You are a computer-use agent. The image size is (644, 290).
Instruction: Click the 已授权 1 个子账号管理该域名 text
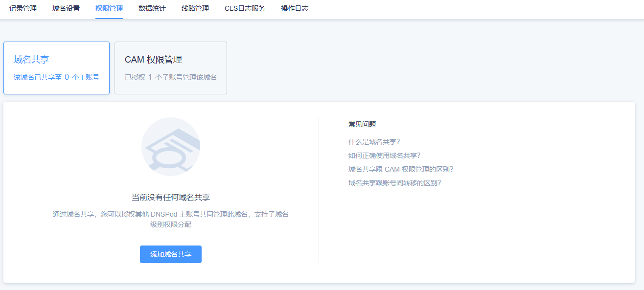pos(171,77)
